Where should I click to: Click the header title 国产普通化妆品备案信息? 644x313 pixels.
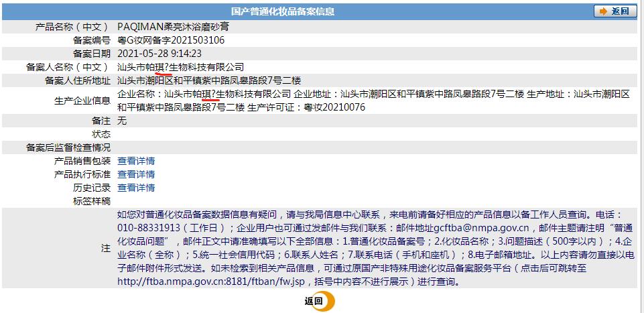point(283,11)
